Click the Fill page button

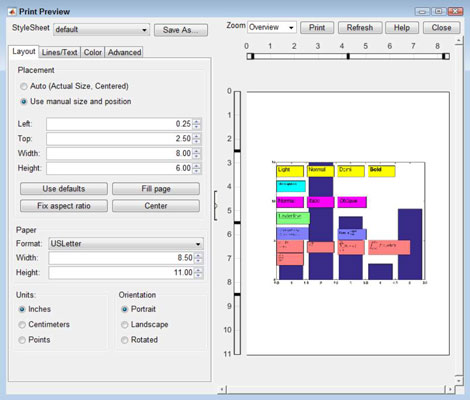156,189
